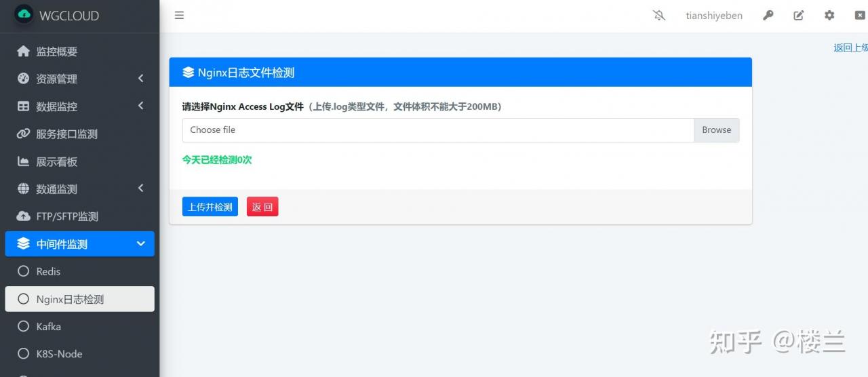Click Browse to choose a log file
868x377 pixels.
[x=716, y=130]
